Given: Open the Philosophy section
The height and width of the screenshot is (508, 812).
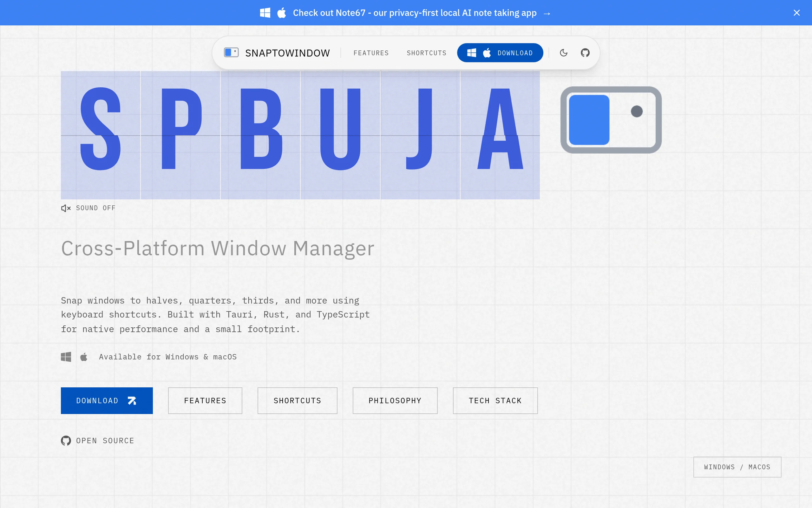Looking at the screenshot, I should click(395, 400).
